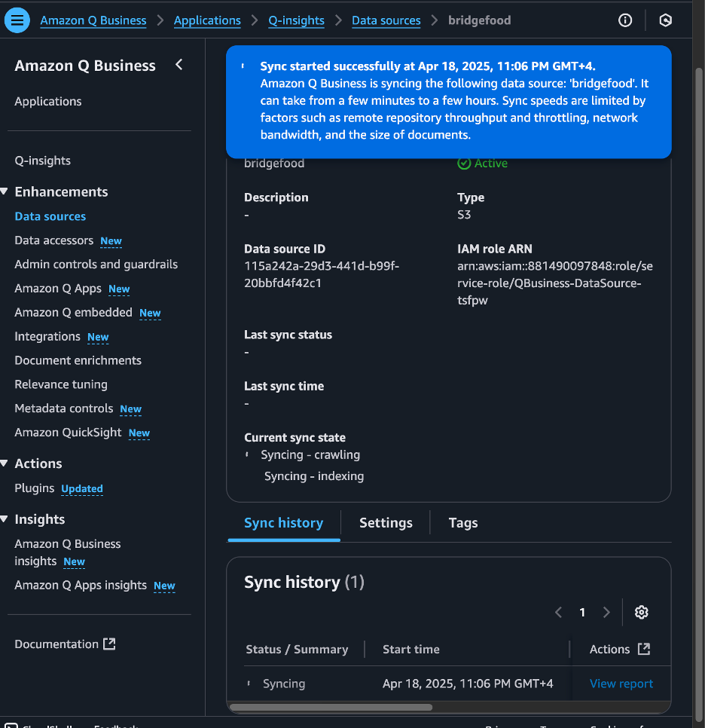The image size is (705, 728).
Task: Navigate to Amazon Q Business breadcrumb
Action: point(93,20)
